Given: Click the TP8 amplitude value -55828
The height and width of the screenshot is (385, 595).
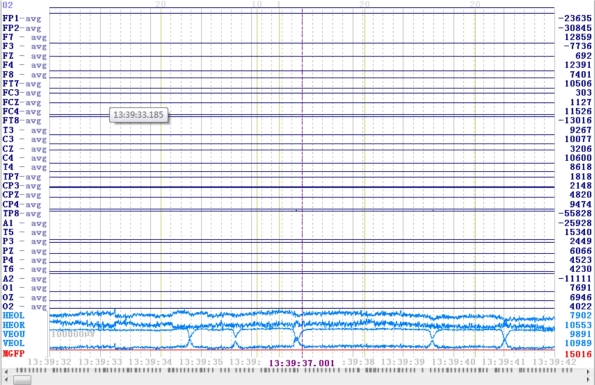Looking at the screenshot, I should pyautogui.click(x=575, y=214).
